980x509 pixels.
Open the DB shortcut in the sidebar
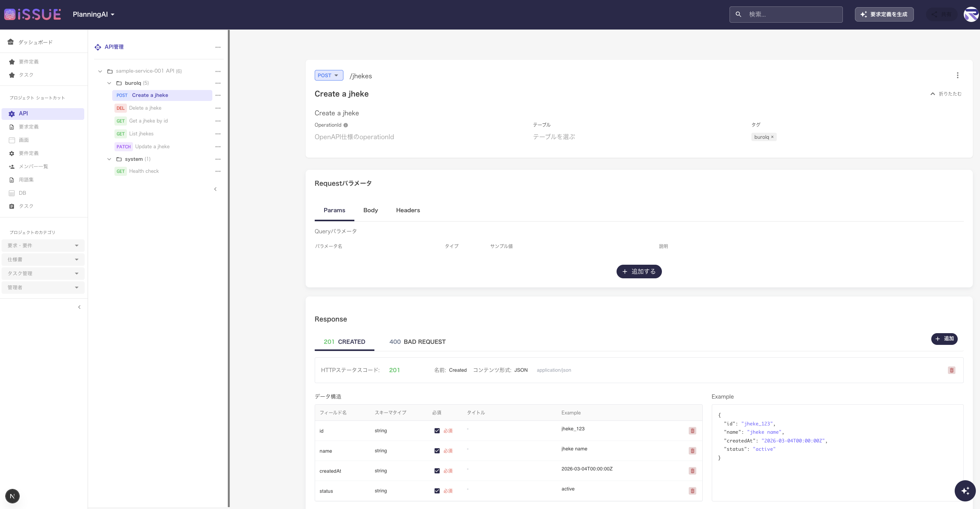pos(22,193)
